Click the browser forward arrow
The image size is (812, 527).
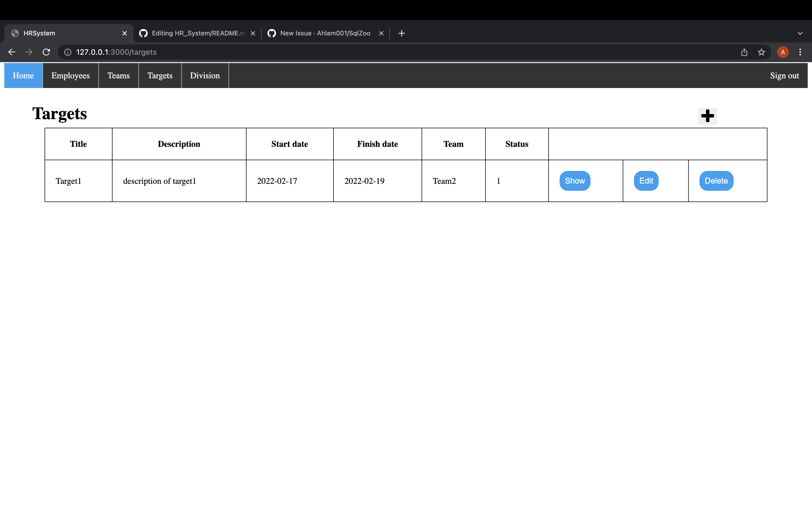click(x=29, y=52)
